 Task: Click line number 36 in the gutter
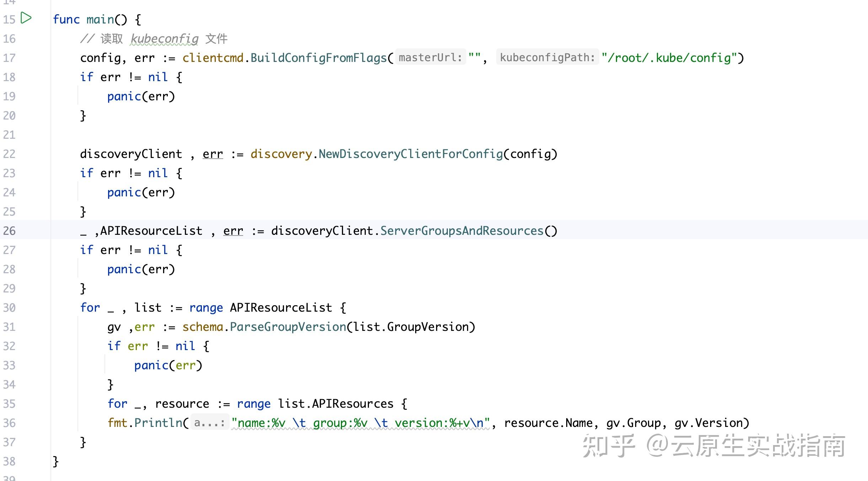click(9, 423)
